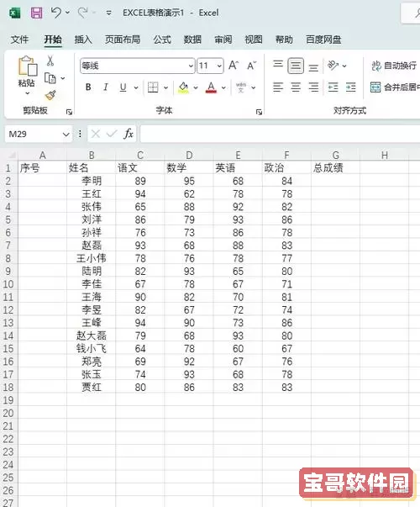
Task: Open the 字体 dialog launcher
Action: (x=259, y=112)
